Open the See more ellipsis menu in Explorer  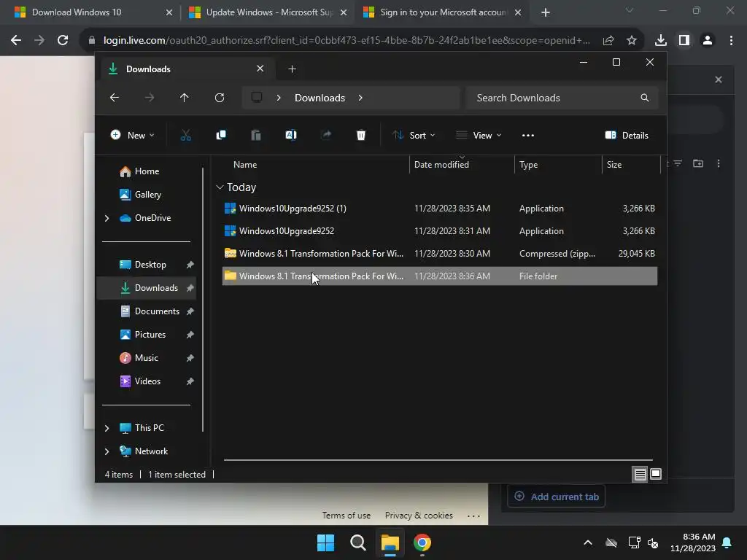click(x=528, y=136)
